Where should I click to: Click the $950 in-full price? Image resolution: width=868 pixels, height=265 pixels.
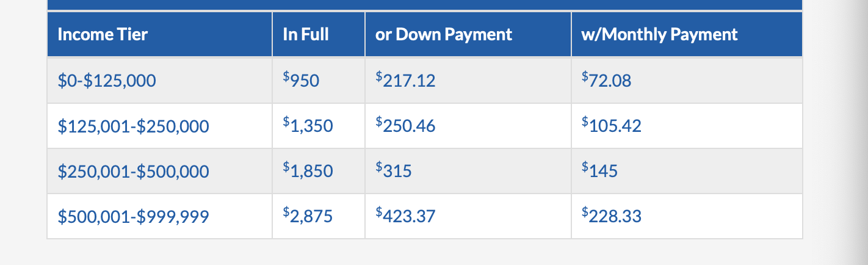pos(301,80)
